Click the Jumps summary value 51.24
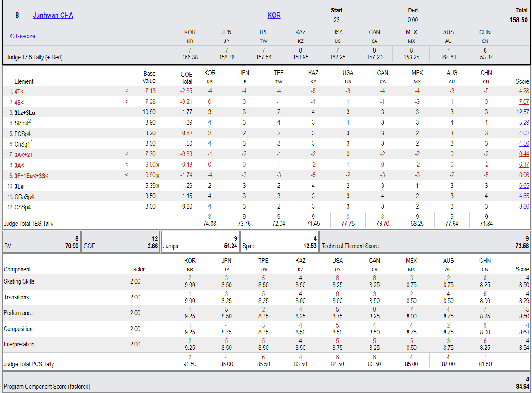This screenshot has height=393, width=532. coord(230,246)
